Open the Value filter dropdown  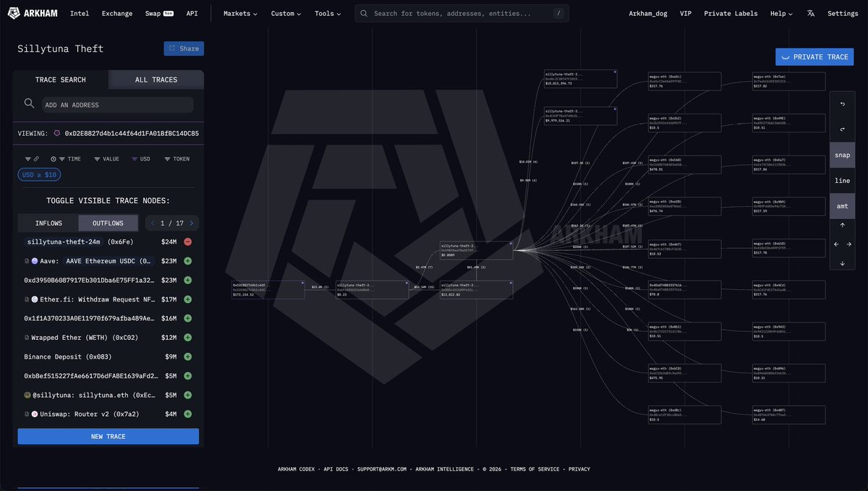106,158
